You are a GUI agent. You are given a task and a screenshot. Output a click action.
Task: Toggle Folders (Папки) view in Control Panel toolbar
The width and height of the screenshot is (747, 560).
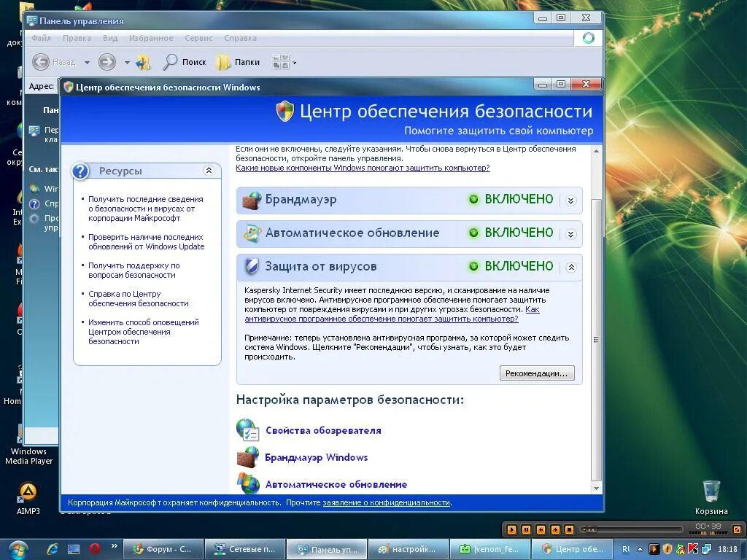[238, 62]
